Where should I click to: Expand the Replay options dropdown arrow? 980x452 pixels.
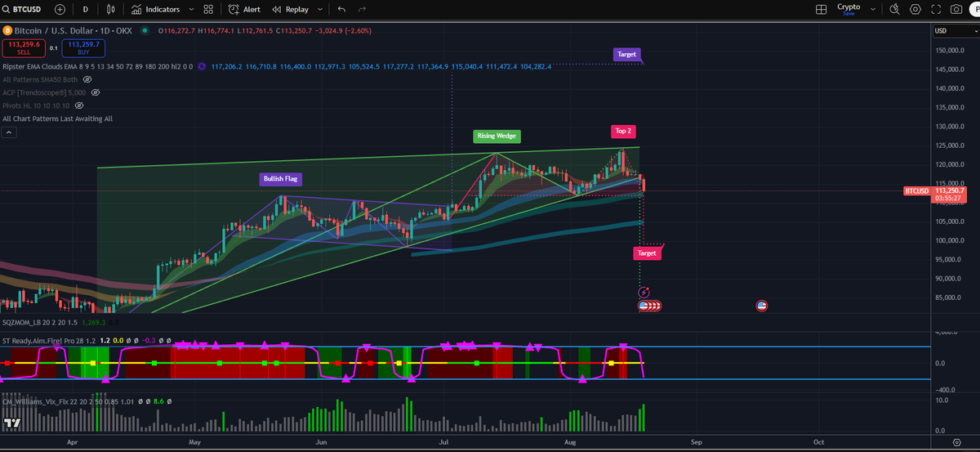pos(320,9)
